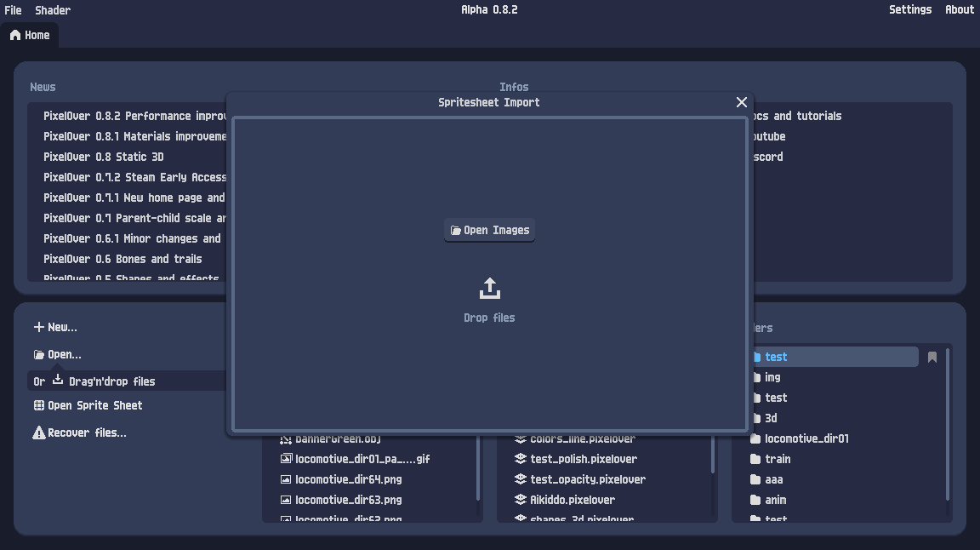Click the folder icon beside train
Screen dimensions: 980x550
point(755,459)
